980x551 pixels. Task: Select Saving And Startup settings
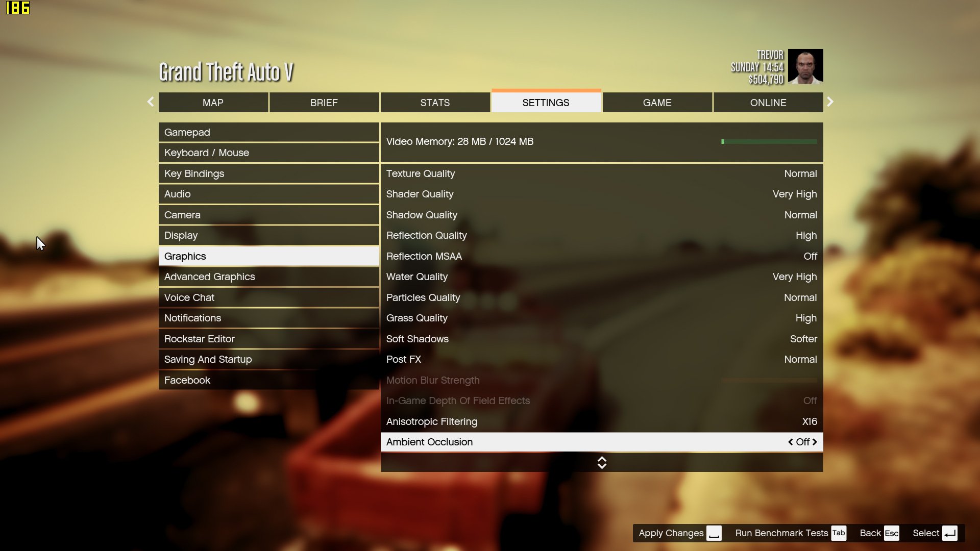(x=208, y=359)
